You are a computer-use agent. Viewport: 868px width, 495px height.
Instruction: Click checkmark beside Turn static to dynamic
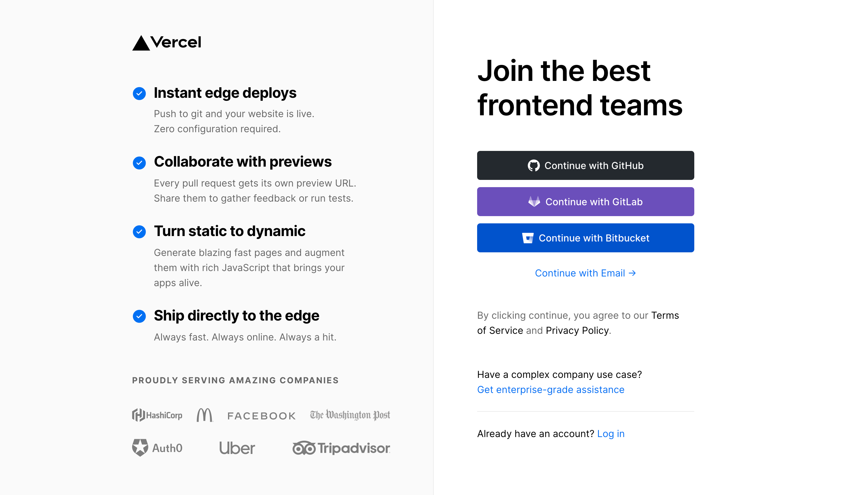pyautogui.click(x=139, y=232)
